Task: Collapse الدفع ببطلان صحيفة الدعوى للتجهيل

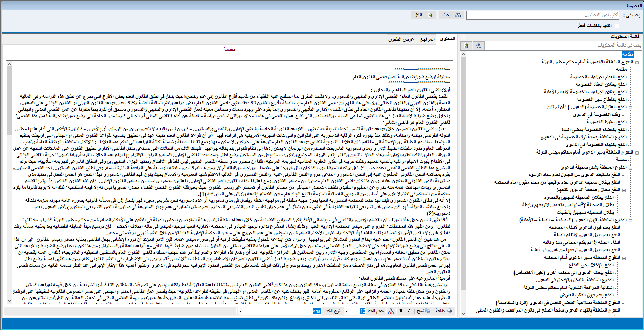Action: click(x=624, y=190)
